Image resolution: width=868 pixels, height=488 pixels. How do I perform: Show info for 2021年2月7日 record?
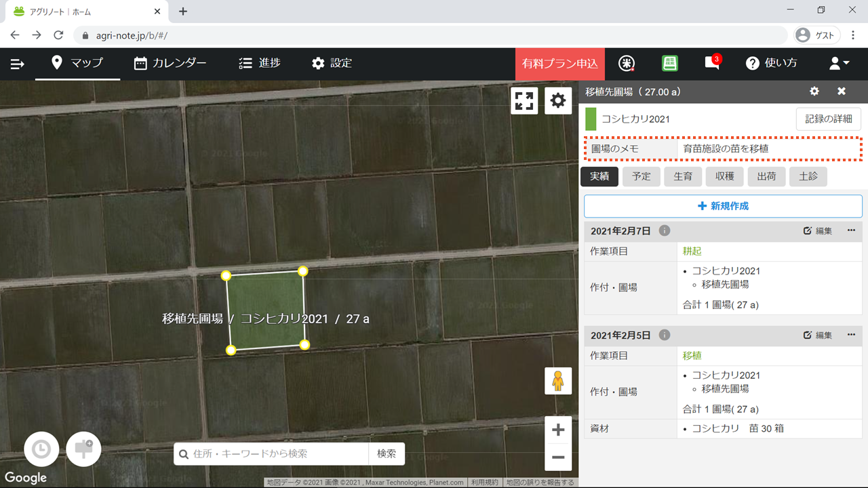click(x=665, y=230)
